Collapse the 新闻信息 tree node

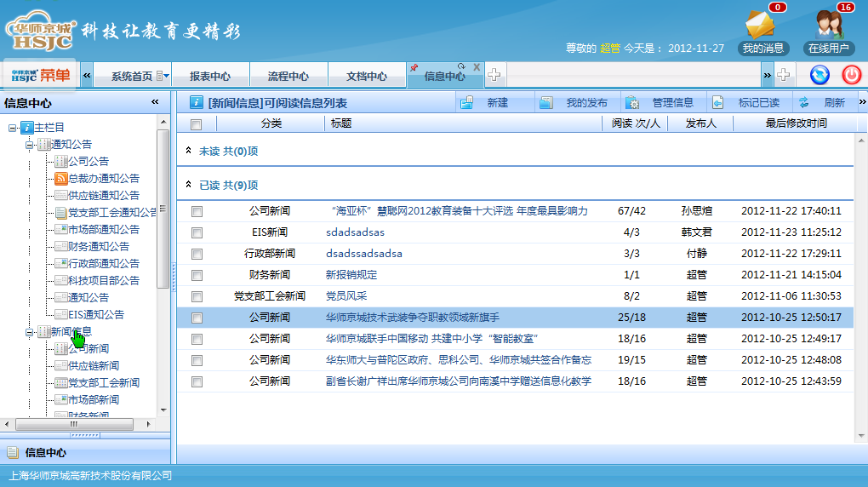pyautogui.click(x=29, y=332)
